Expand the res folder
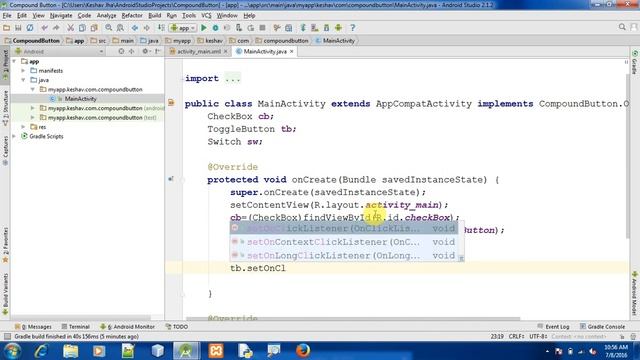The width and height of the screenshot is (640, 360). (23, 127)
